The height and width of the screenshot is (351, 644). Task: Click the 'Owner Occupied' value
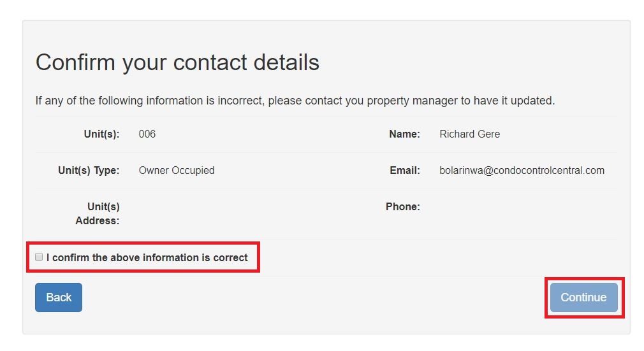click(177, 171)
